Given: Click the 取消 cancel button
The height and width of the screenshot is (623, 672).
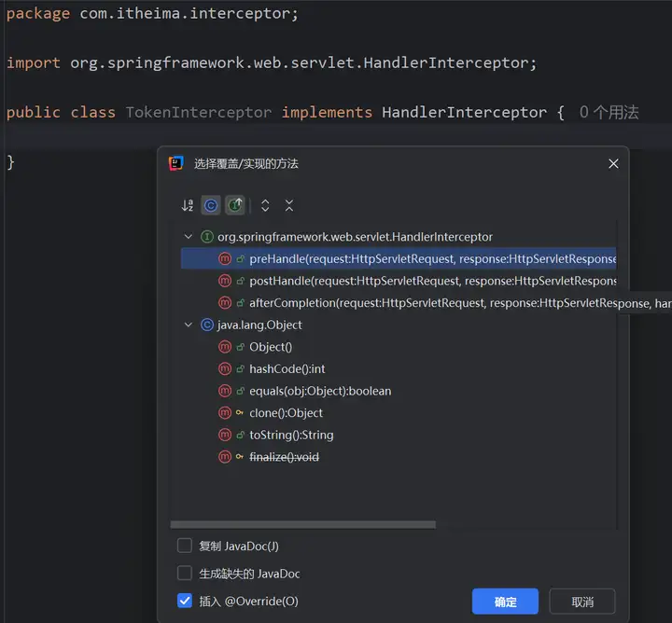Looking at the screenshot, I should (x=581, y=602).
